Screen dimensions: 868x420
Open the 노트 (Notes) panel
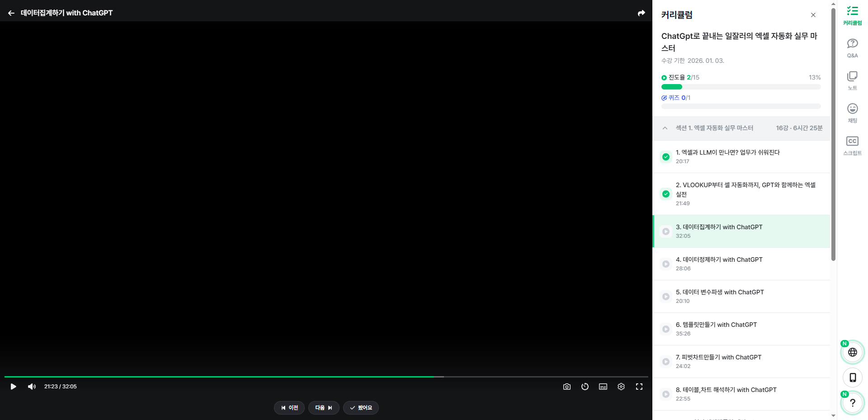click(x=852, y=80)
